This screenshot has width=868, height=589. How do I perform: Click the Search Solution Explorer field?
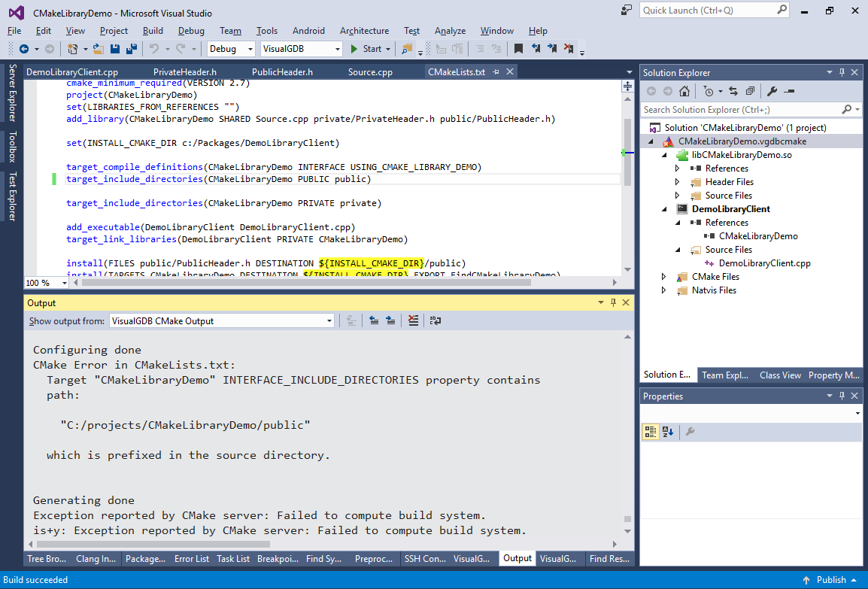[750, 110]
